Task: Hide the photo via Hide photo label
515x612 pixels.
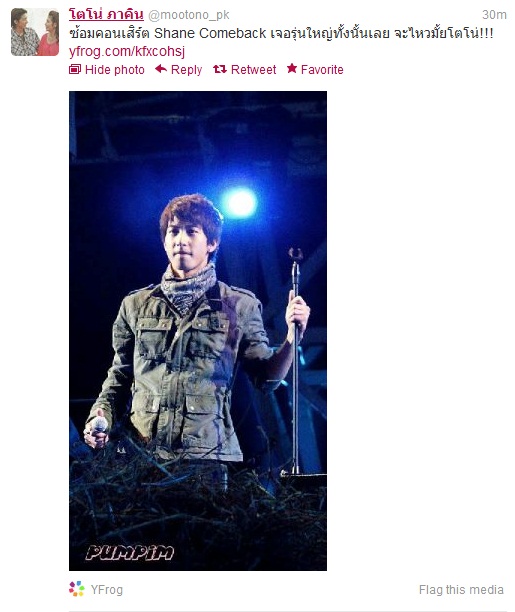Action: [114, 70]
